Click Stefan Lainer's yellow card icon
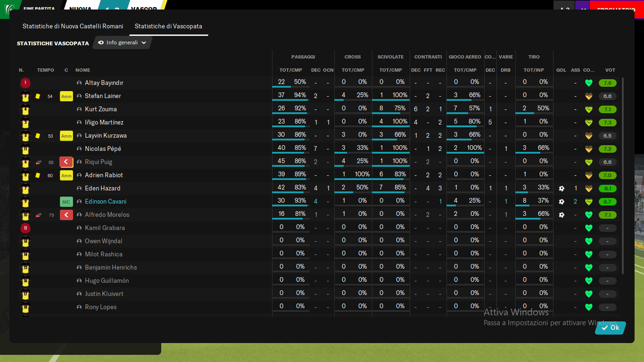 coord(38,96)
